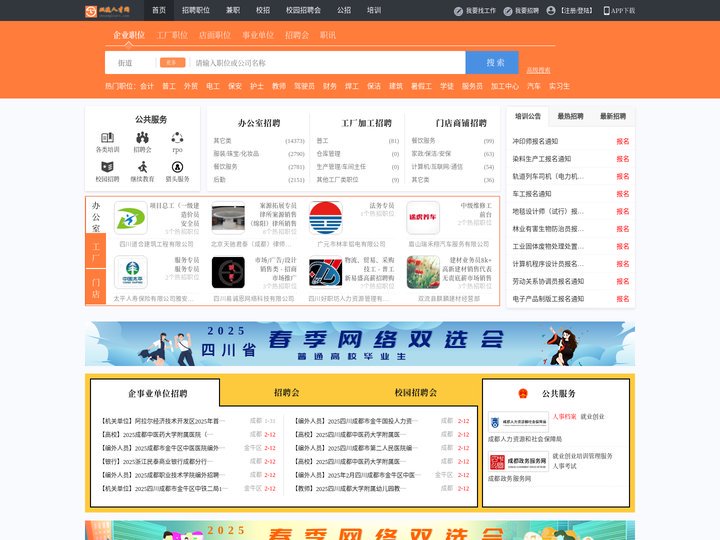Click the user avatar icon beside 注册·登陆
Viewport: 720px width, 540px height.
(551, 11)
